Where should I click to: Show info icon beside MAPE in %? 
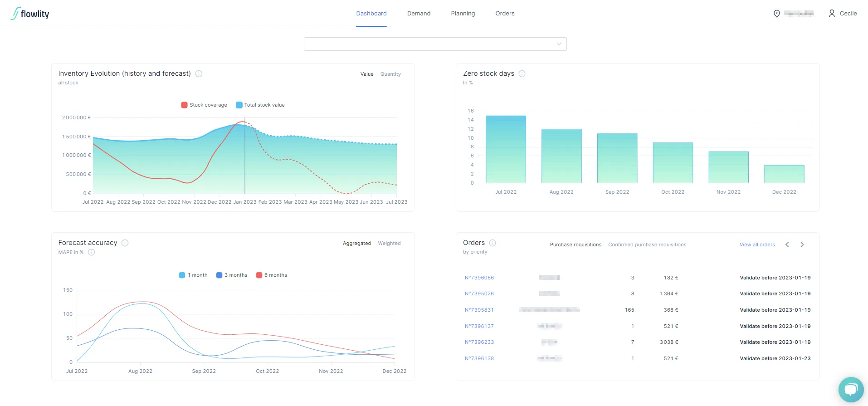[x=91, y=252]
